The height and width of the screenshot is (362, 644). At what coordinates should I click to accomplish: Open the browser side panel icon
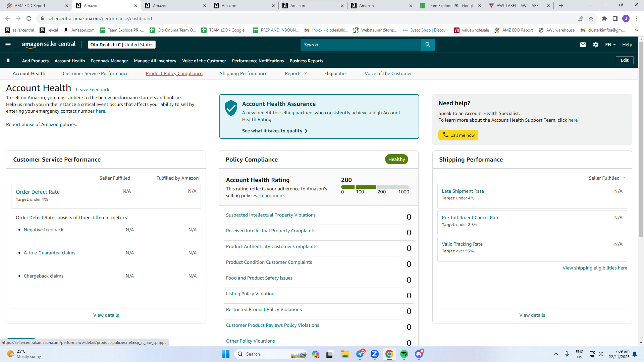click(x=615, y=18)
